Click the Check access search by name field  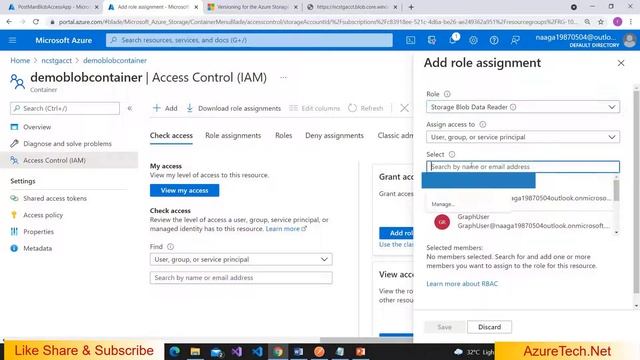[241, 278]
